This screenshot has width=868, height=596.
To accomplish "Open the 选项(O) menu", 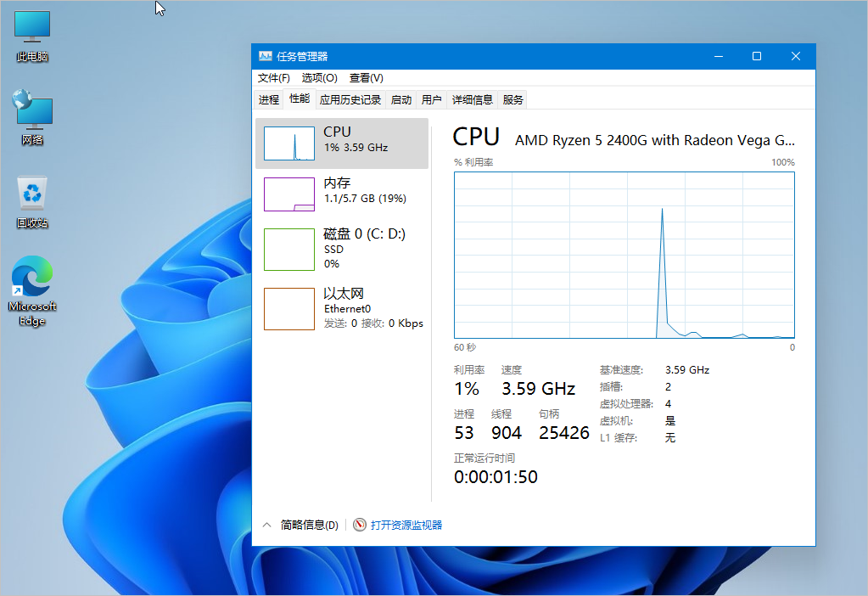I will [319, 78].
